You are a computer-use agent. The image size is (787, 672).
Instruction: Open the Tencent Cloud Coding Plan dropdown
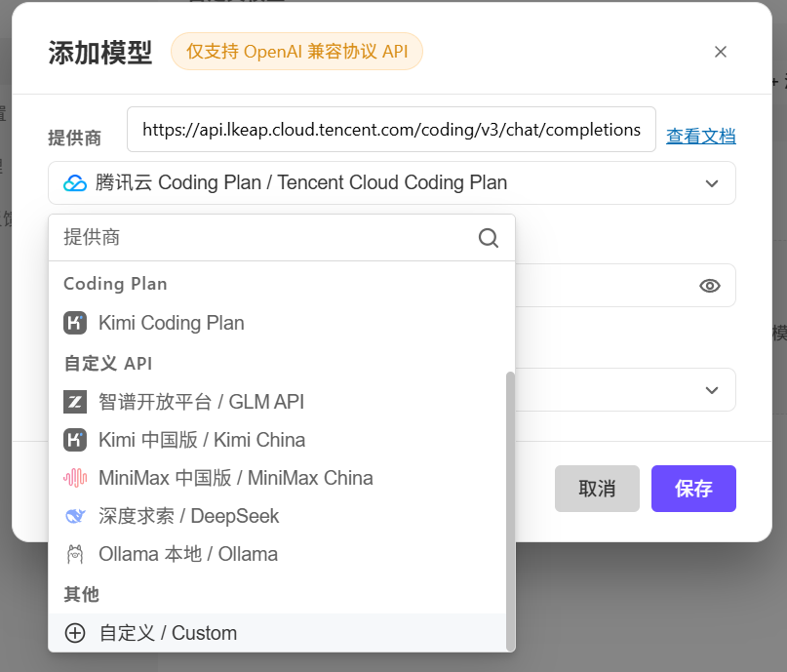(x=391, y=182)
